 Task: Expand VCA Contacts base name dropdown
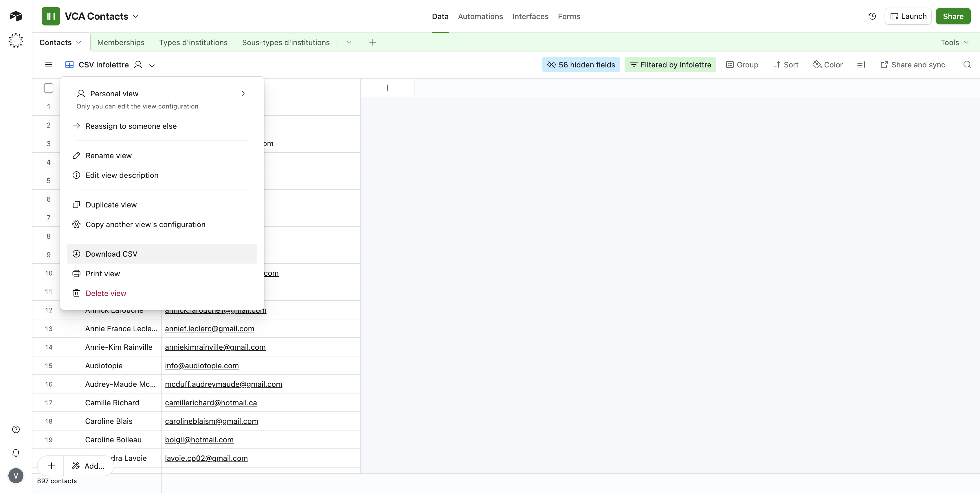pyautogui.click(x=135, y=16)
